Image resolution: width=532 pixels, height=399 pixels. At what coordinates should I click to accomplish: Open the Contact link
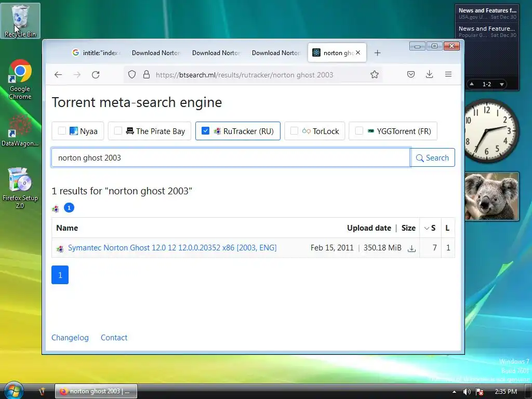114,338
